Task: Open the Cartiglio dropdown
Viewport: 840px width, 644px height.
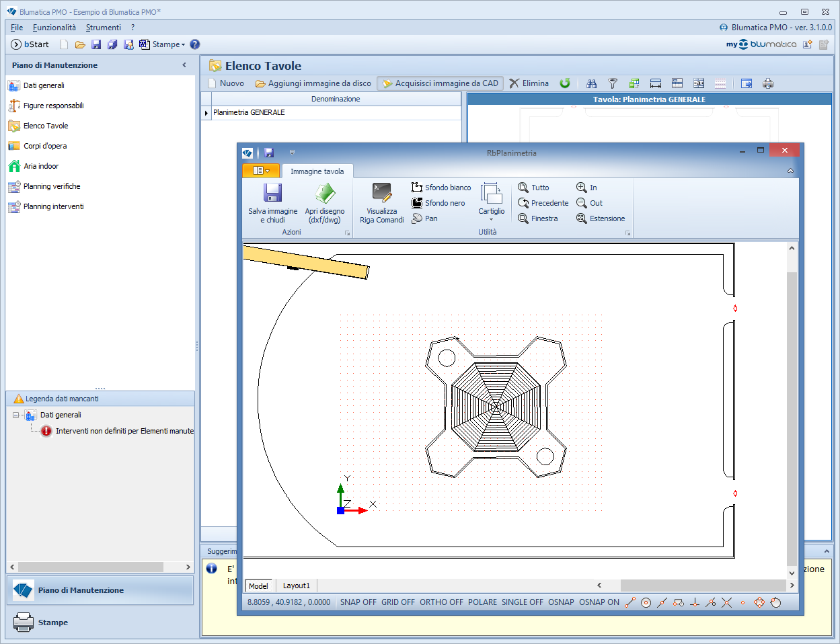Action: [492, 202]
